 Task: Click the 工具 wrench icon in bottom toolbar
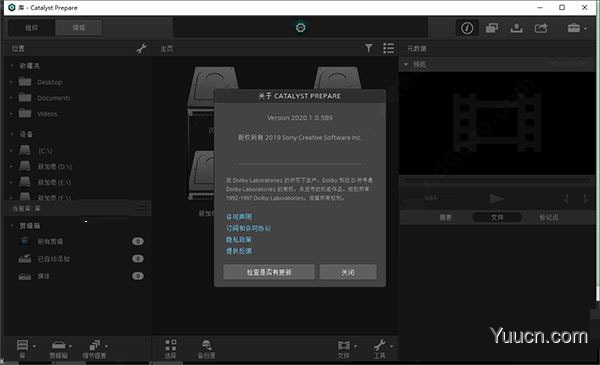click(380, 345)
